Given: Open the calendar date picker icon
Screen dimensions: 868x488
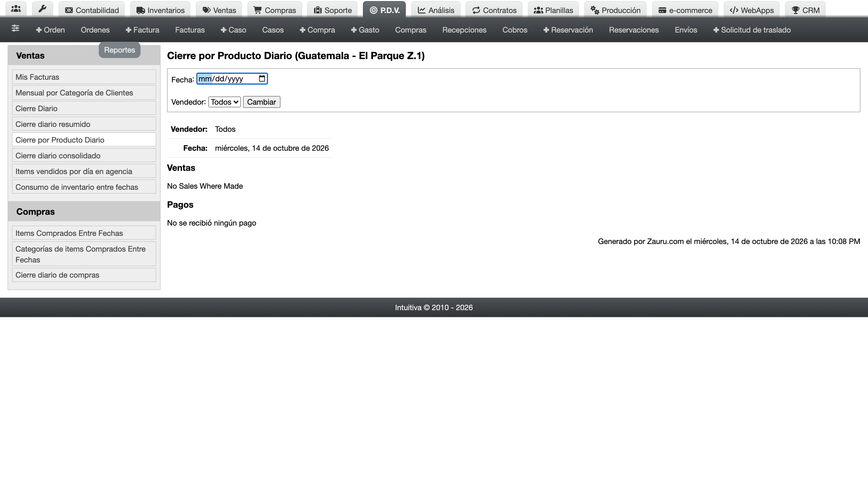Looking at the screenshot, I should click(262, 79).
